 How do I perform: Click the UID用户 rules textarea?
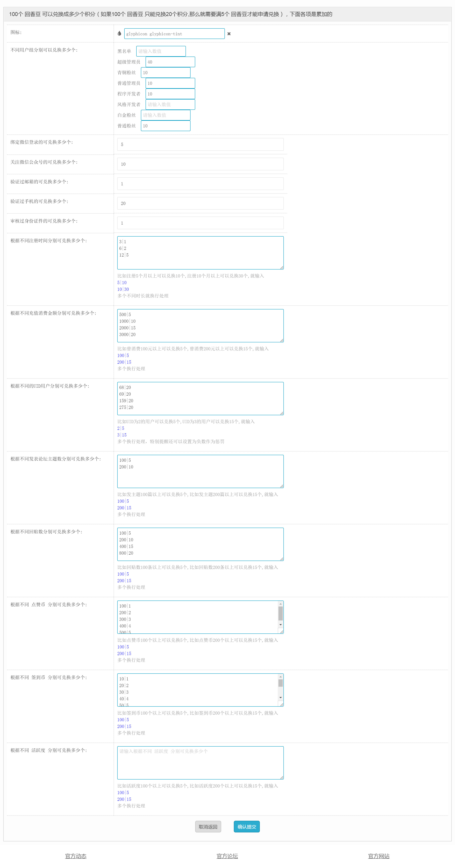pyautogui.click(x=200, y=399)
